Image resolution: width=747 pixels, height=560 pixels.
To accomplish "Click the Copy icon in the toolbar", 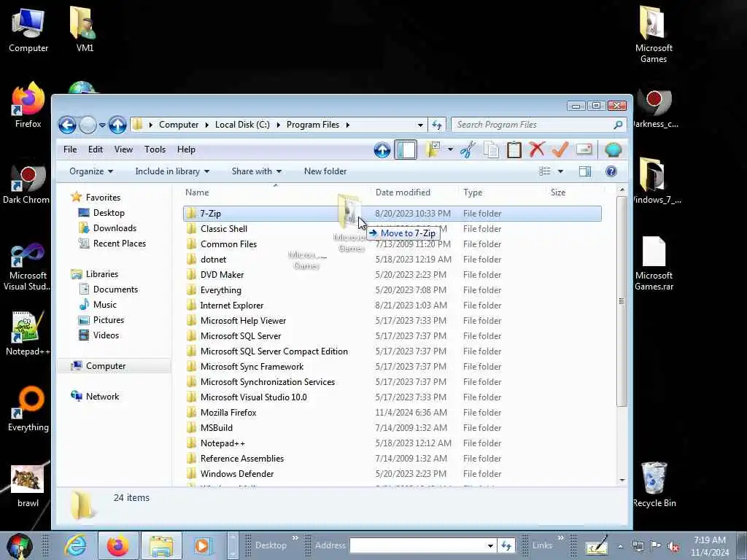I will click(x=491, y=150).
